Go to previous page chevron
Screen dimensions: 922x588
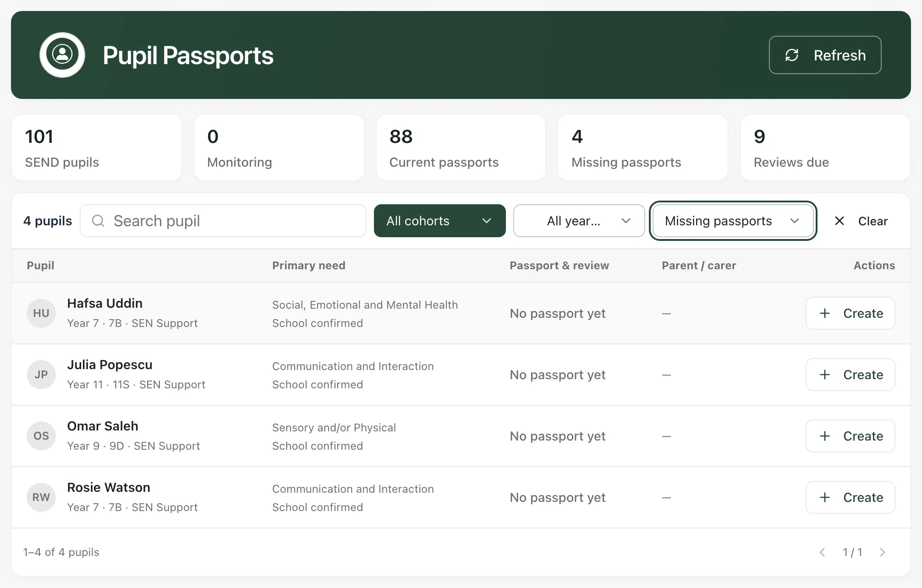(823, 552)
